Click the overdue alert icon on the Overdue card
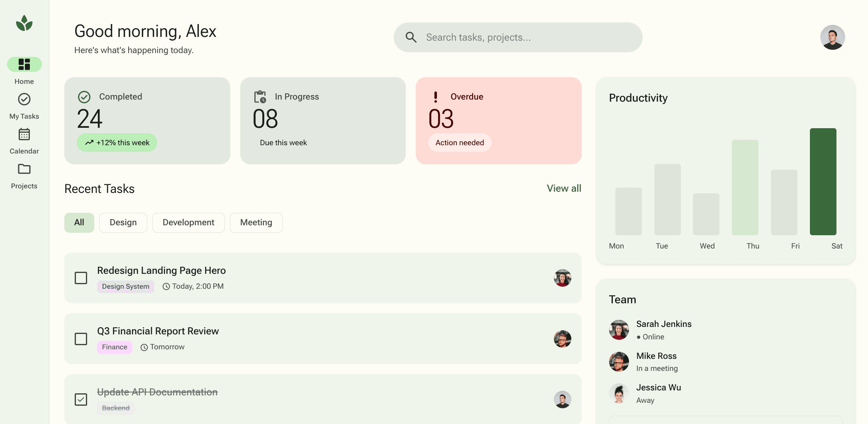The height and width of the screenshot is (424, 868). pyautogui.click(x=435, y=96)
